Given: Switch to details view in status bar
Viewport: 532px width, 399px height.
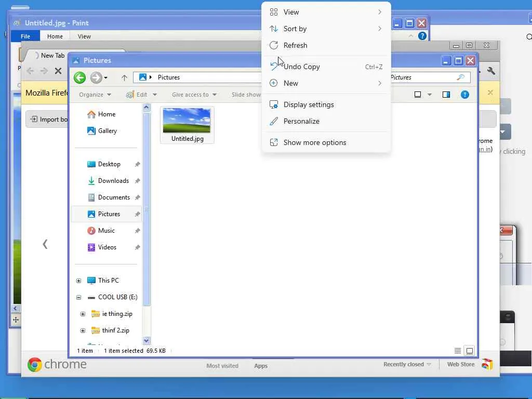Looking at the screenshot, I should point(458,351).
